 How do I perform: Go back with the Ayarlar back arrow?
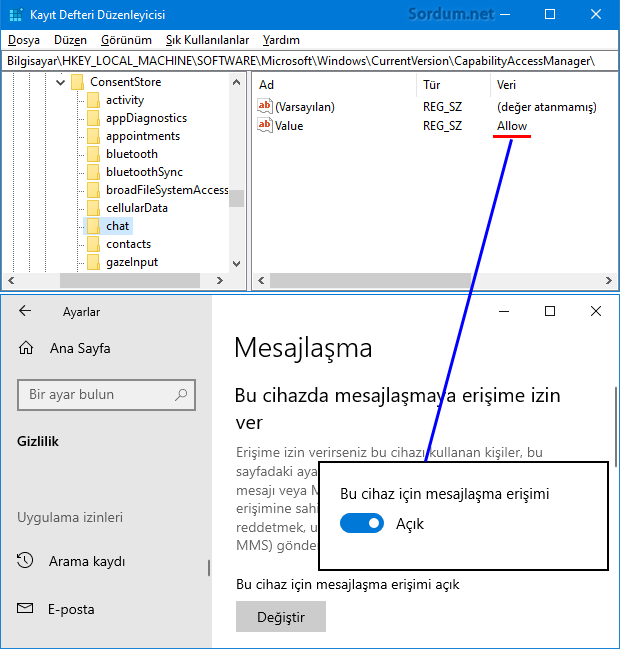pyautogui.click(x=25, y=311)
